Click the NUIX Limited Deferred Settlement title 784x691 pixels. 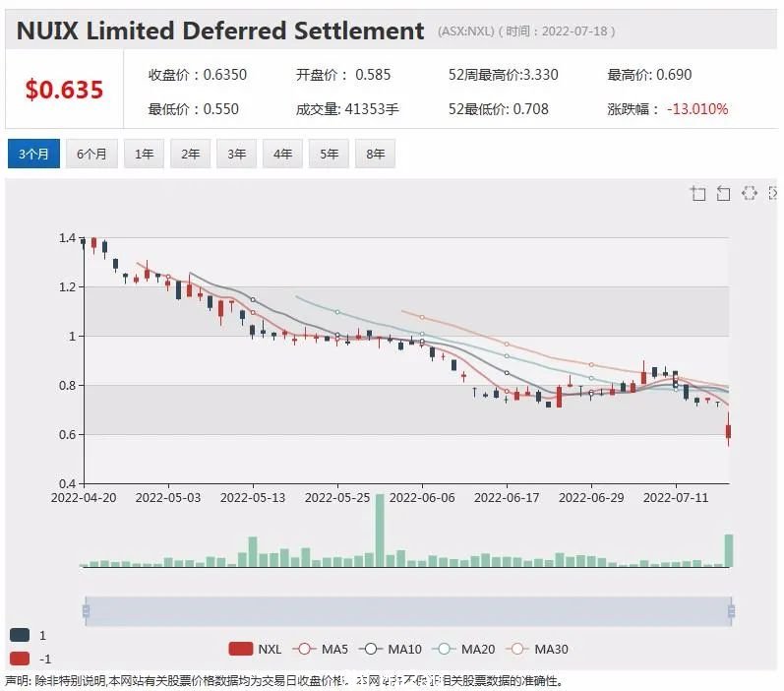[220, 31]
